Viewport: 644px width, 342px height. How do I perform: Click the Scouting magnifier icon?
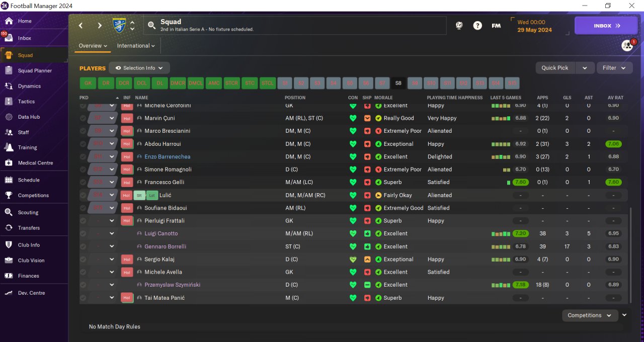(9, 212)
